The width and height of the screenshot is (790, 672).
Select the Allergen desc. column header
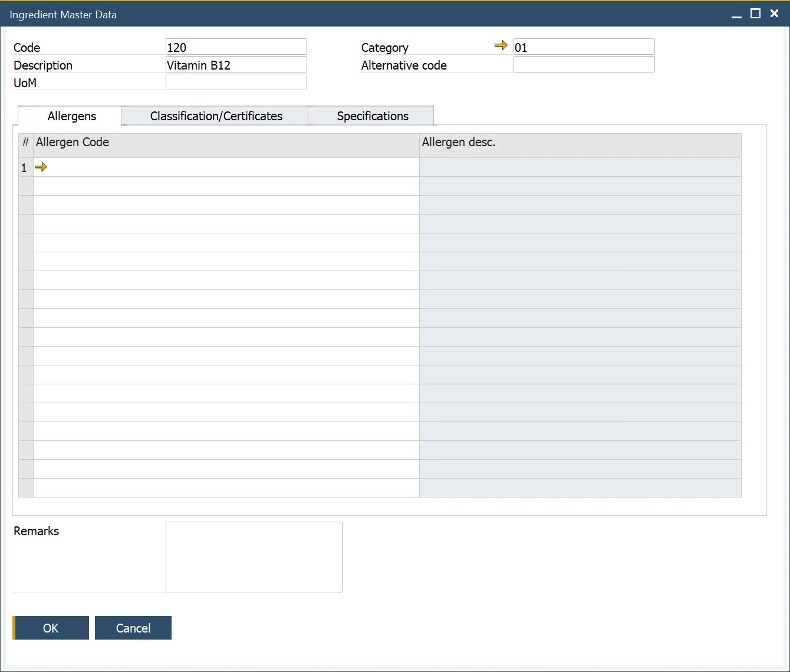(x=580, y=143)
